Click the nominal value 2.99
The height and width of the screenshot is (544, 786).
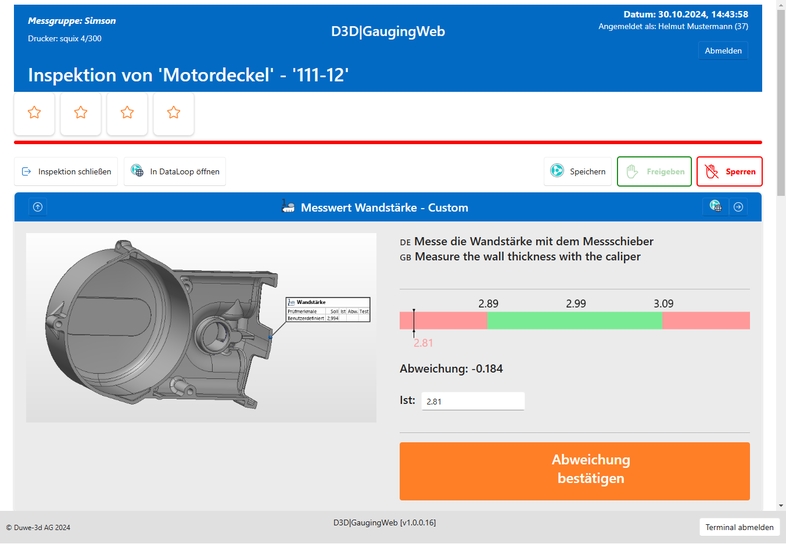pyautogui.click(x=576, y=304)
